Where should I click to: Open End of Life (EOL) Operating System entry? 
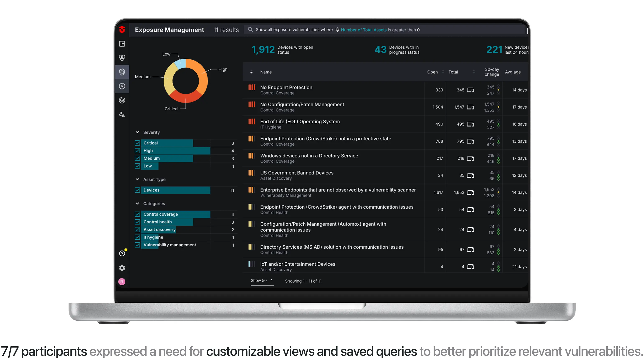pos(300,122)
